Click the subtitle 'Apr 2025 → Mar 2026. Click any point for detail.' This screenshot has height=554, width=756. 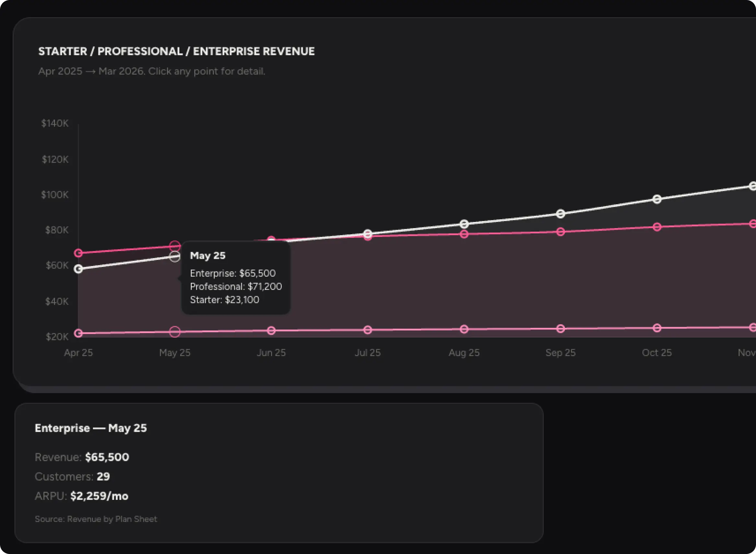click(x=152, y=71)
